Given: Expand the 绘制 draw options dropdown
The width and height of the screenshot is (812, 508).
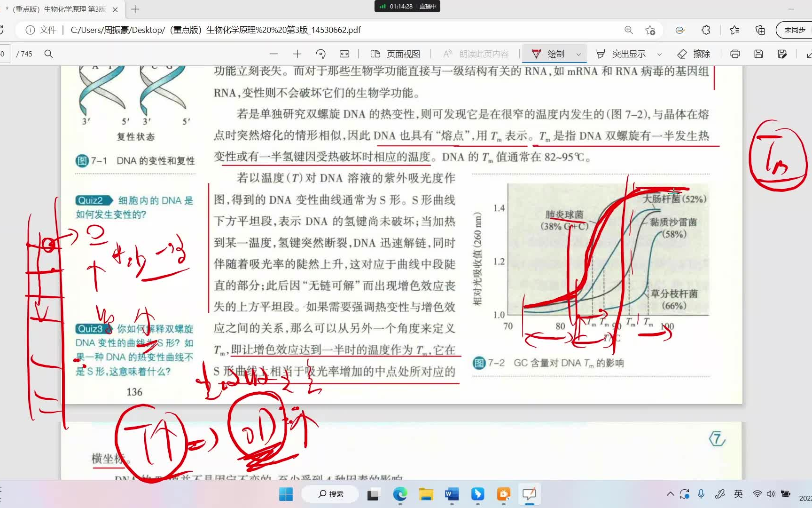Looking at the screenshot, I should 578,54.
